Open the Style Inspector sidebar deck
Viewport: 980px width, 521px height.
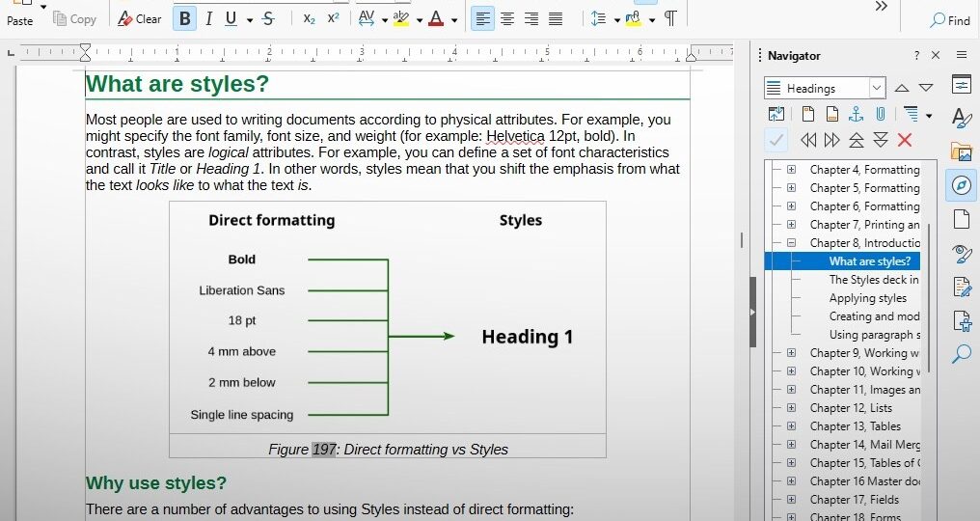click(x=962, y=254)
